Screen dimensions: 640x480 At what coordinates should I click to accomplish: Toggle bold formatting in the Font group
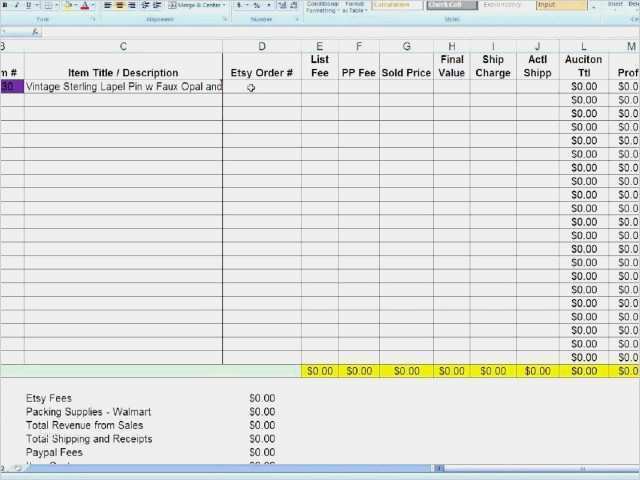coord(6,6)
